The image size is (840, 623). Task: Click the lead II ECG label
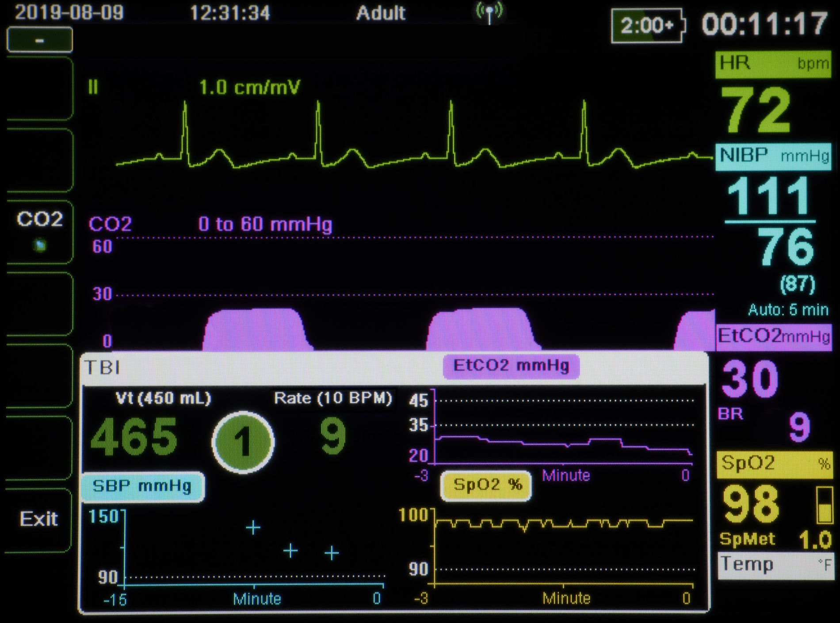coord(93,87)
